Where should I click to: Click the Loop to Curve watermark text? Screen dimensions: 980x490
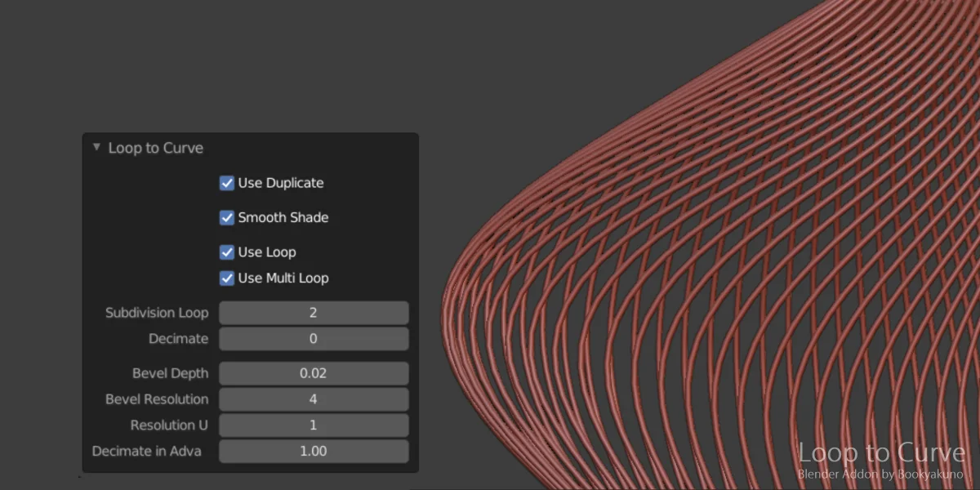[x=881, y=452]
